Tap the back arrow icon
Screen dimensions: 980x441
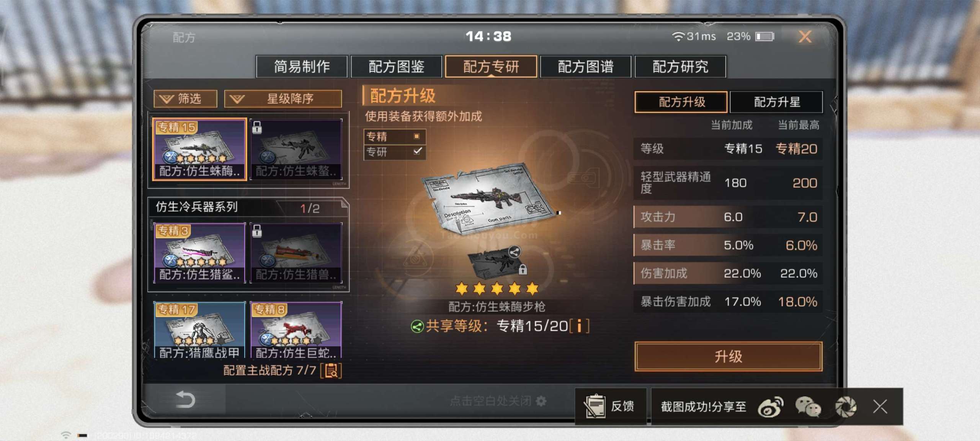185,400
